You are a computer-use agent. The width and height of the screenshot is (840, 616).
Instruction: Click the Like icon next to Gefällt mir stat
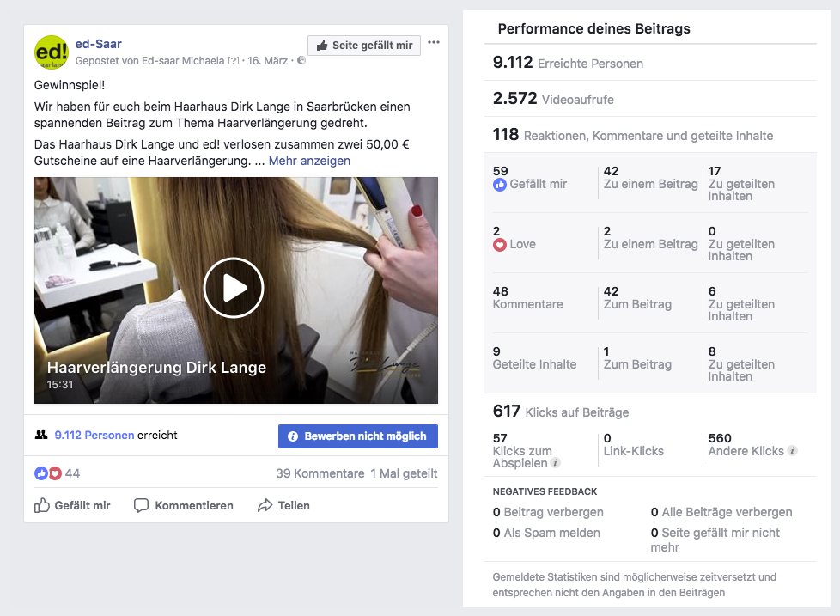[499, 185]
